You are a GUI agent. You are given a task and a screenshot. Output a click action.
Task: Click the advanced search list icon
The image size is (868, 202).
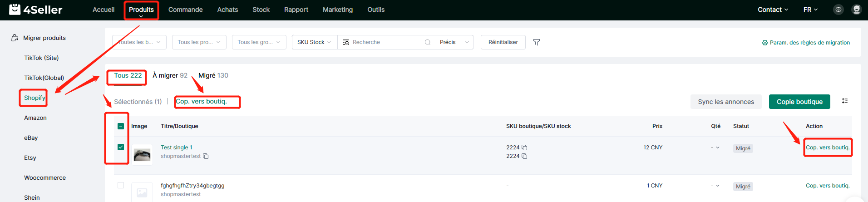pos(346,42)
